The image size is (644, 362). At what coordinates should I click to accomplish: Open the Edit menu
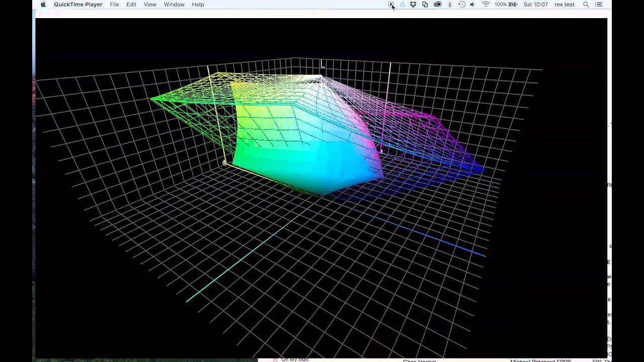point(131,5)
